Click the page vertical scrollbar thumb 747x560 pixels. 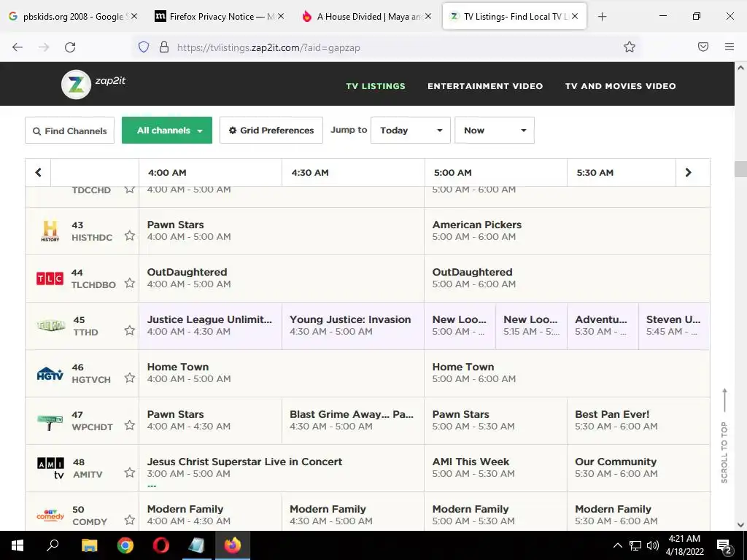(741, 169)
